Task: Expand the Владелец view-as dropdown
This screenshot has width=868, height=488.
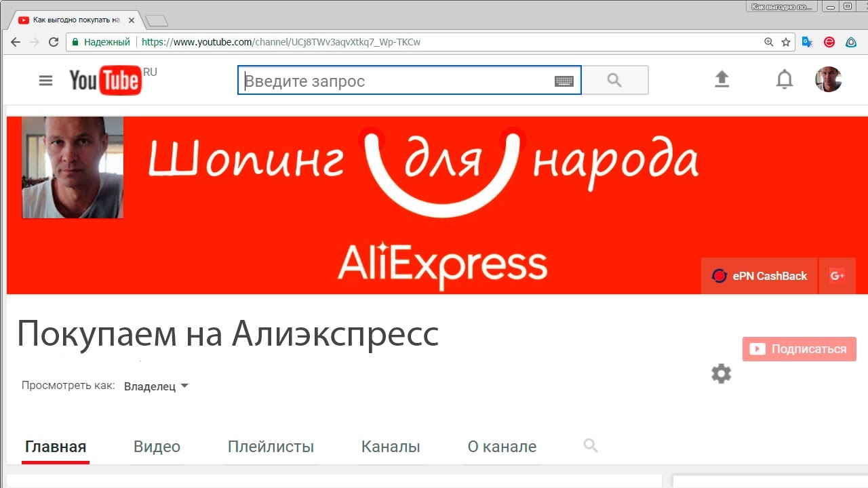Action: [x=156, y=386]
